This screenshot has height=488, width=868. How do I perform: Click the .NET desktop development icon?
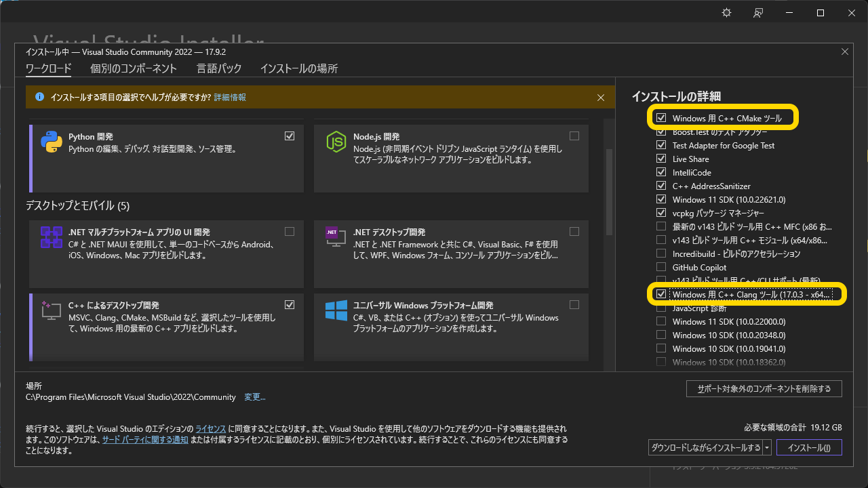click(335, 237)
